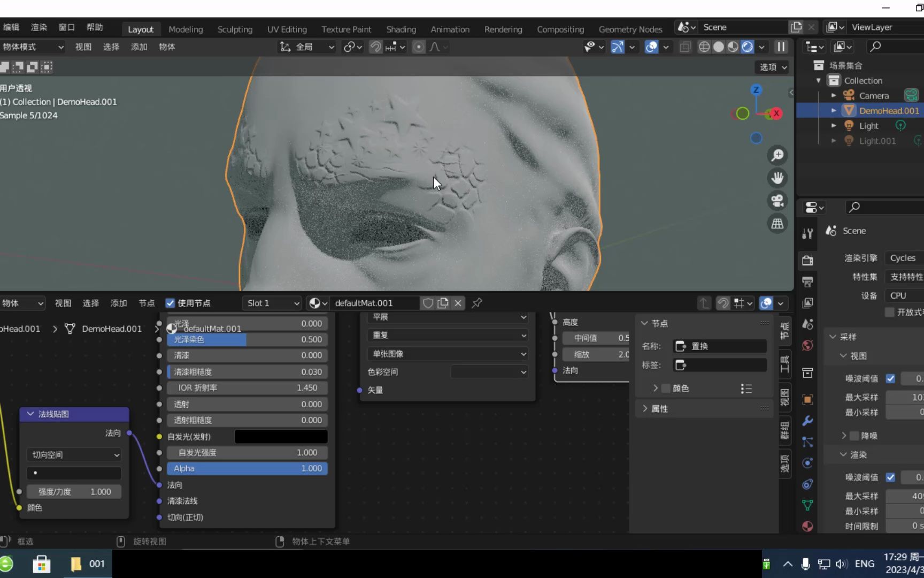Click the Physics Properties icon

tap(807, 463)
